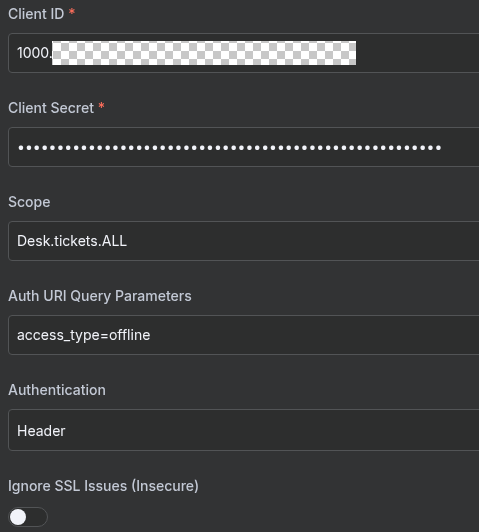Click the access_type=offline value text
This screenshot has height=532, width=479.
point(83,335)
